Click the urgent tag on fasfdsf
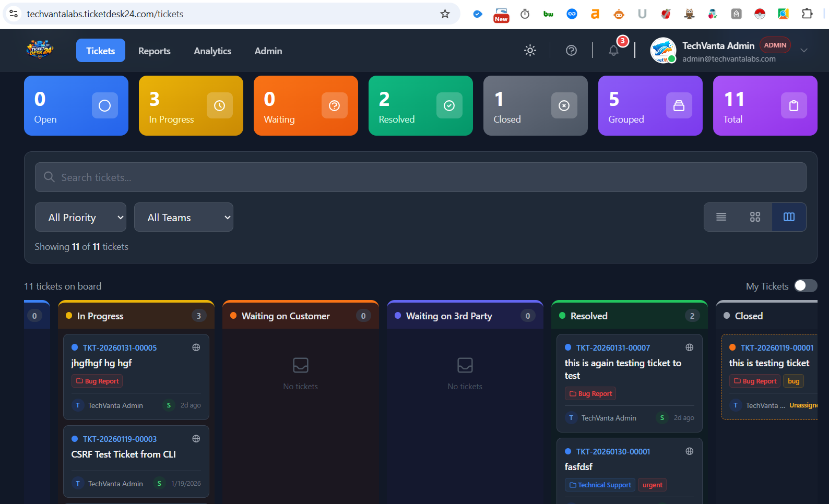 tap(653, 485)
